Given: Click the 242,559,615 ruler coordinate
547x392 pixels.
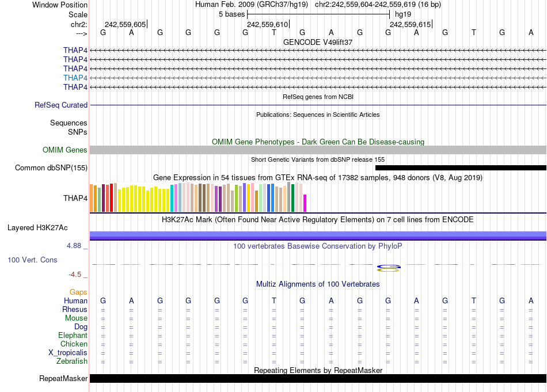Looking at the screenshot, I should (410, 24).
